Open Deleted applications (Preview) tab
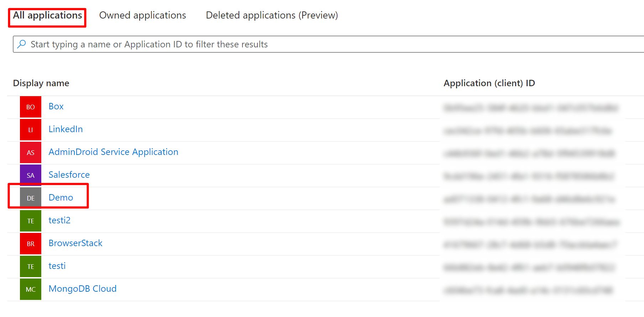The width and height of the screenshot is (644, 317). (272, 16)
